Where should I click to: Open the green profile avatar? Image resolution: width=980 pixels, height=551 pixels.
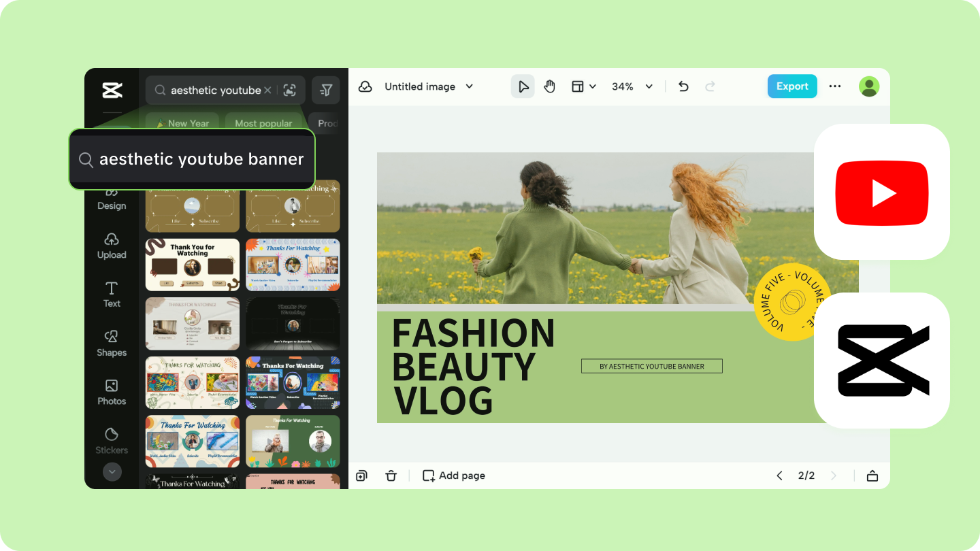click(869, 86)
